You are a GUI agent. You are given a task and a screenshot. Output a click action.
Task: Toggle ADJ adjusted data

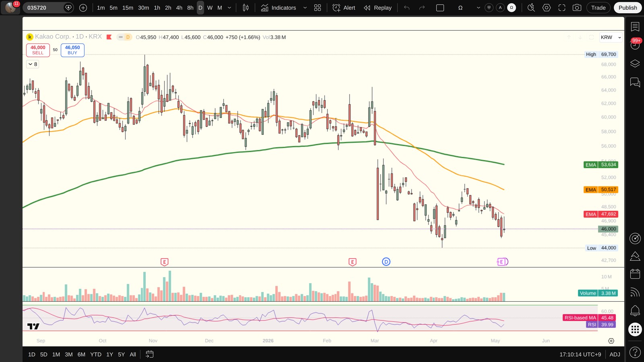(615, 354)
